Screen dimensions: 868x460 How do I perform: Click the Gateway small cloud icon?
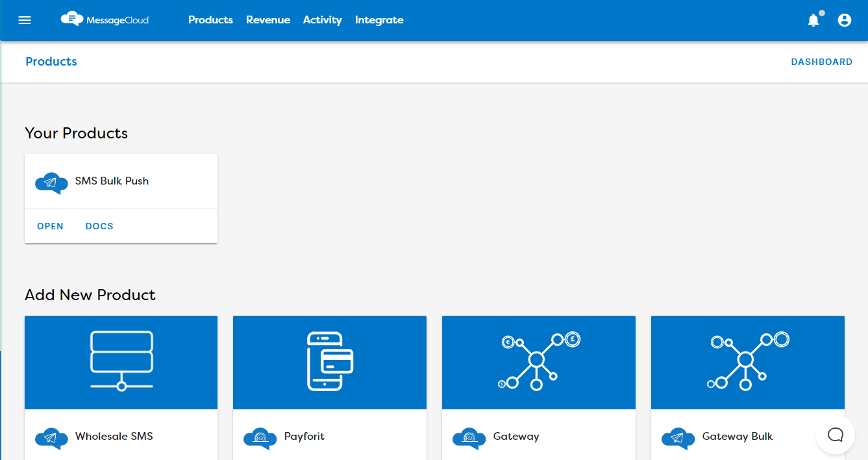pos(469,439)
